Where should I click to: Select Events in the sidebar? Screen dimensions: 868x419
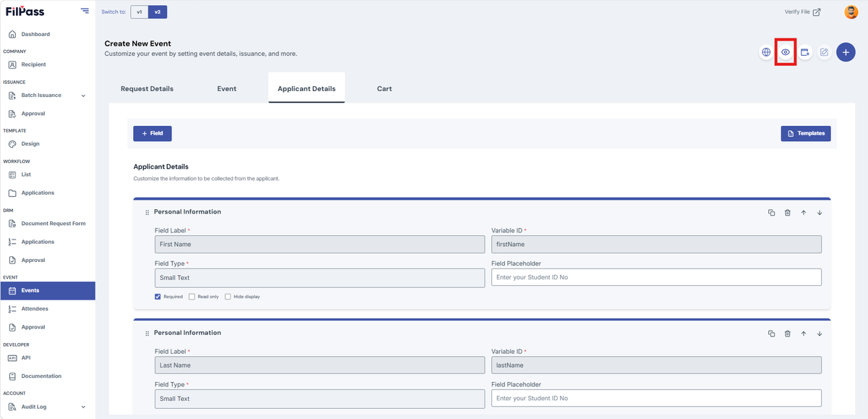pos(47,290)
